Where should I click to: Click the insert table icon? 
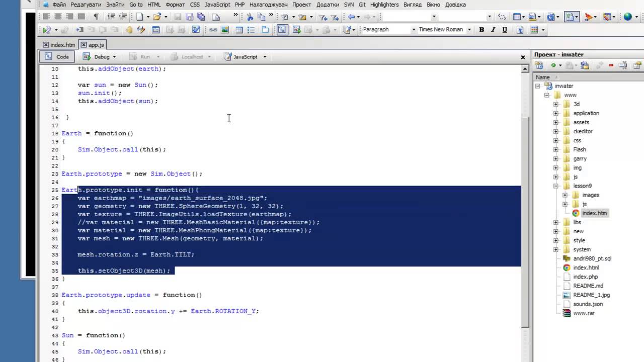point(239,30)
